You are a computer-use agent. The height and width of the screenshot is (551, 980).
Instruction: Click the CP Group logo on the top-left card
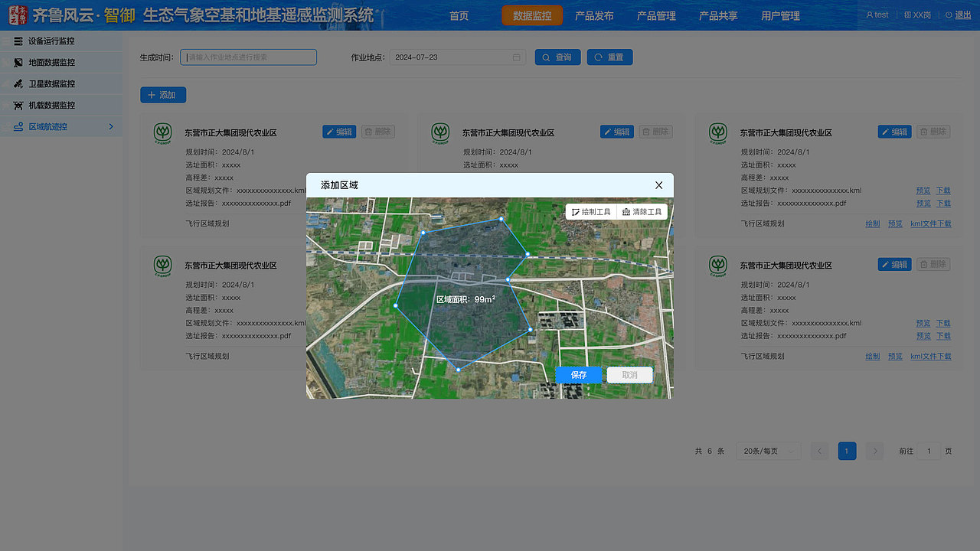pos(162,133)
